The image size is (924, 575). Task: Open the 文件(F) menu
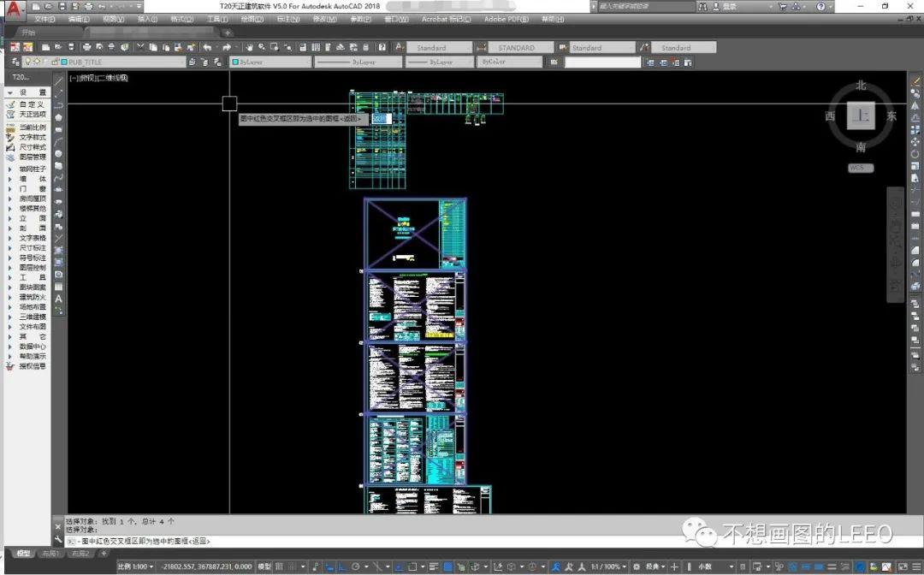(x=44, y=20)
